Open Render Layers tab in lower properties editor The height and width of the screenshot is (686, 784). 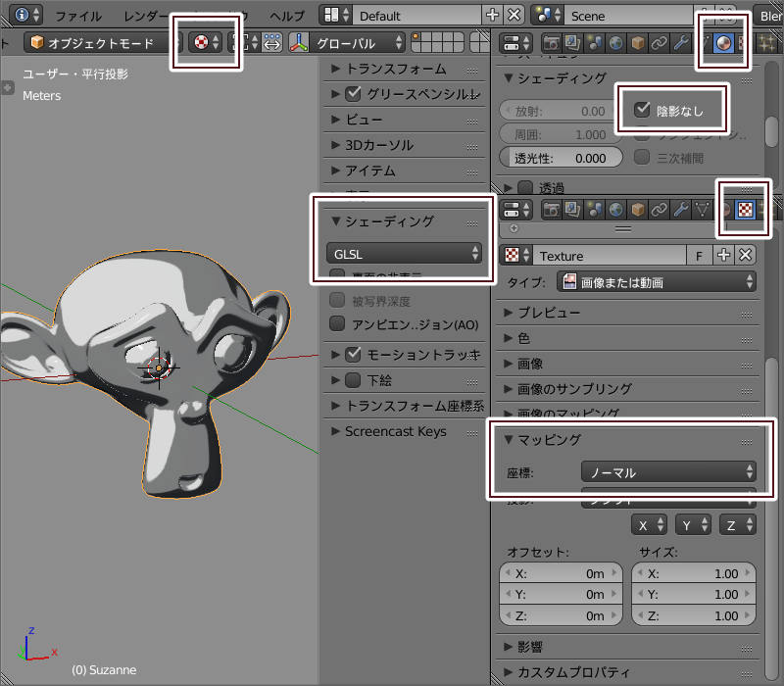(x=572, y=210)
